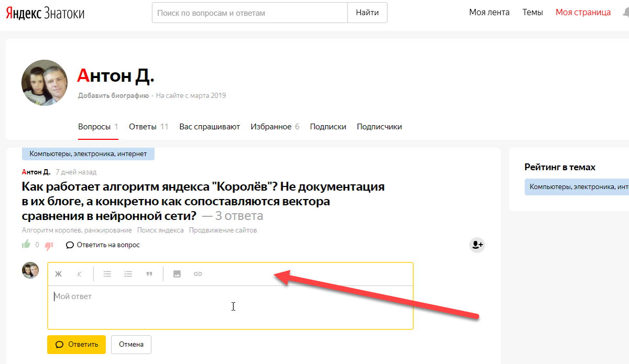Submit with the yellow Ответить button
Screen dimensions: 629x364
point(77,344)
